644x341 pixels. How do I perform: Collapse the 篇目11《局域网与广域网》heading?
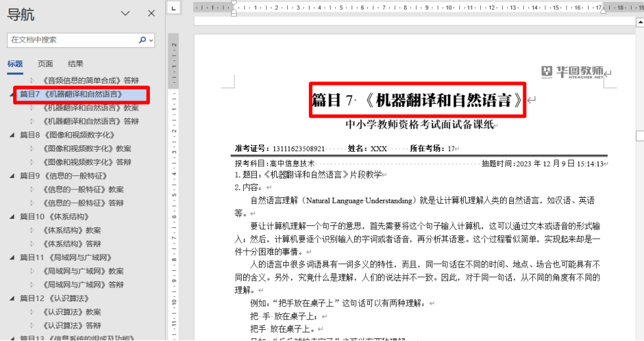(x=11, y=257)
